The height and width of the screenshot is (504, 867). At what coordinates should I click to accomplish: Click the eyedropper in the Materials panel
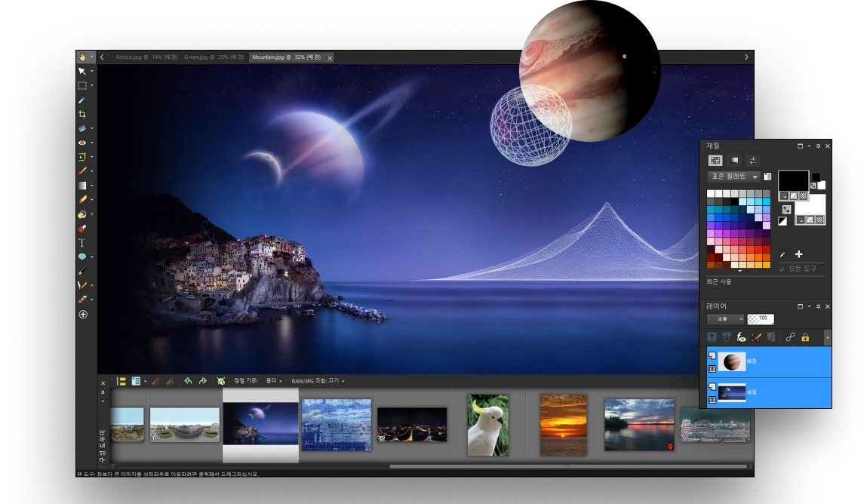point(782,255)
